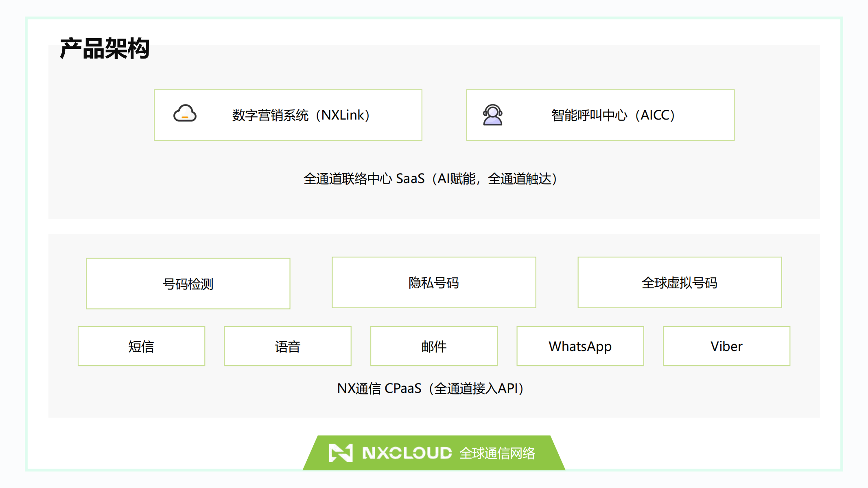Screen dimensions: 868x488
Task: Click the headset agent icon beside AICC
Action: (492, 115)
